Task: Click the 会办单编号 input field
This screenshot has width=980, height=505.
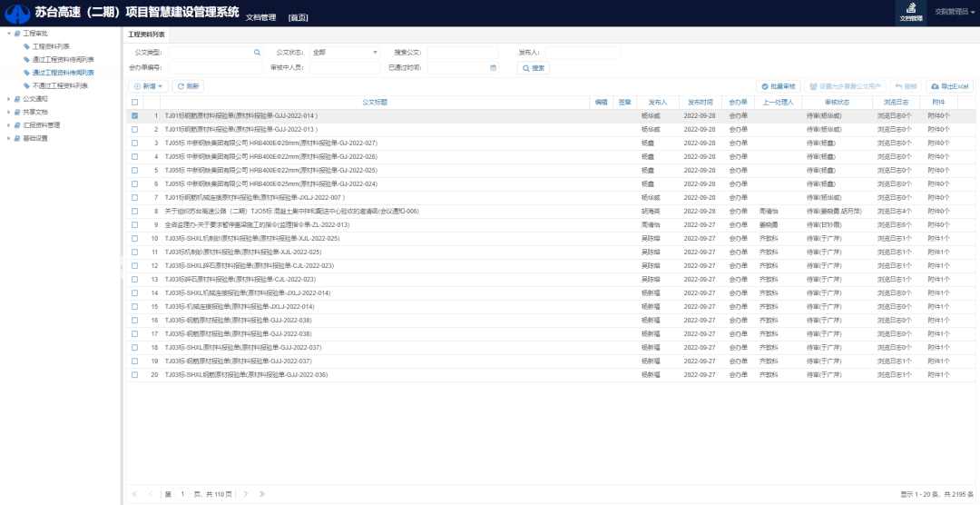Action: (x=215, y=67)
